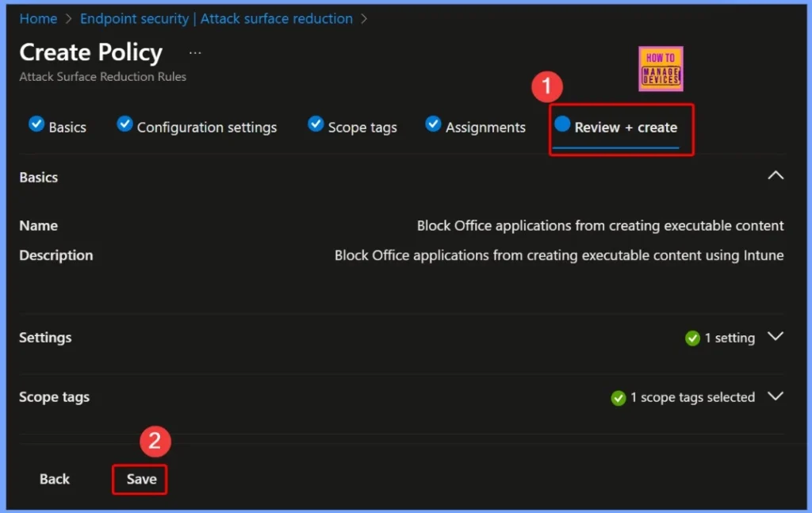Collapse the Basics section chevron

pyautogui.click(x=776, y=175)
